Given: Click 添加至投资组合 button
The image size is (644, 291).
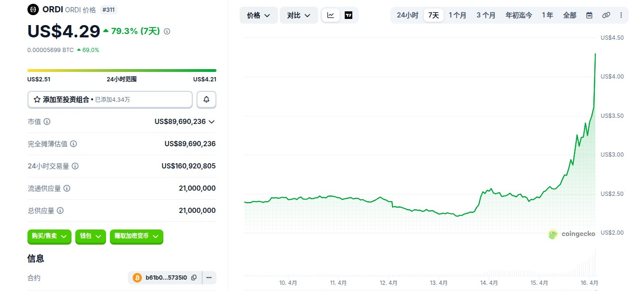Looking at the screenshot, I should 110,100.
